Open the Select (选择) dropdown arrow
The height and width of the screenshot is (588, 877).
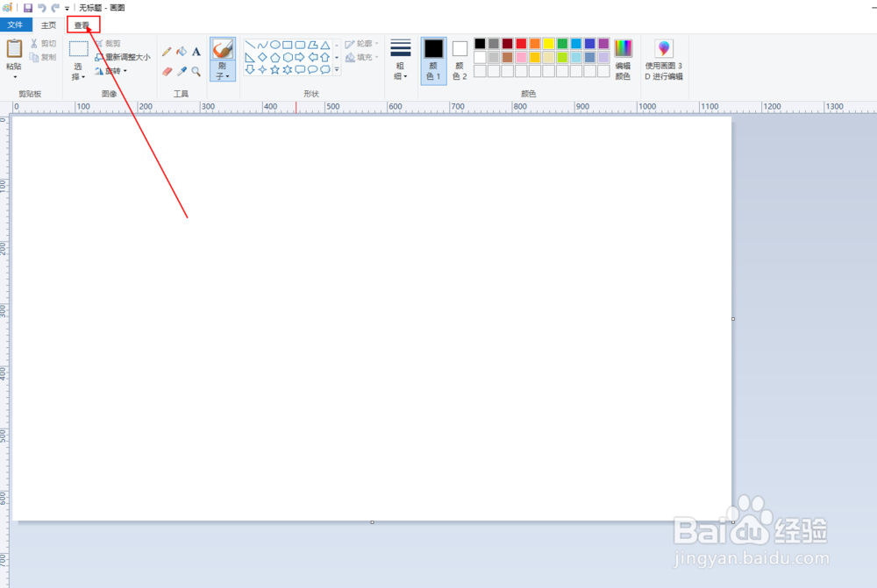click(x=83, y=77)
